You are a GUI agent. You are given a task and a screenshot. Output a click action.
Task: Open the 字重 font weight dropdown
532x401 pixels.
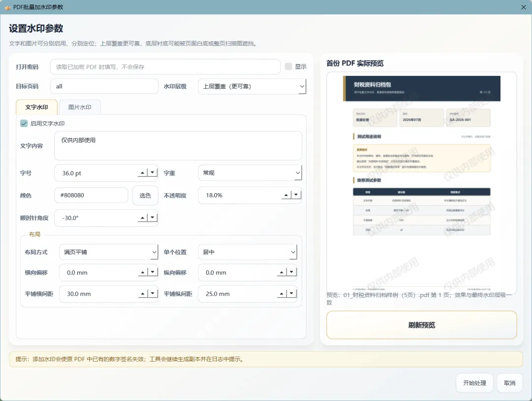[250, 173]
